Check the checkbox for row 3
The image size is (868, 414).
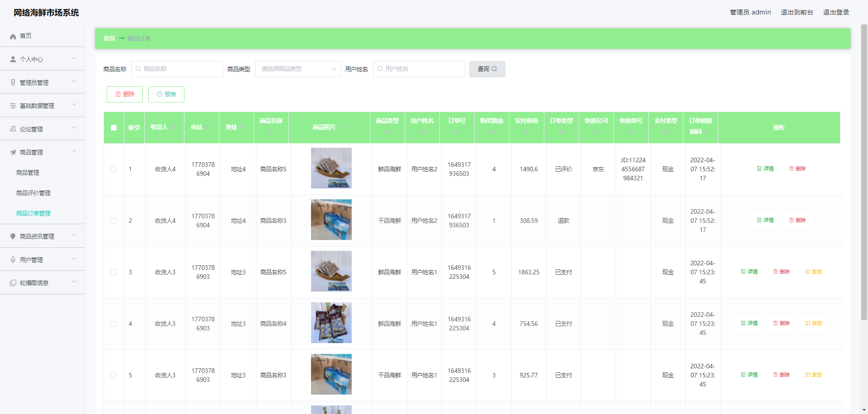pyautogui.click(x=113, y=272)
